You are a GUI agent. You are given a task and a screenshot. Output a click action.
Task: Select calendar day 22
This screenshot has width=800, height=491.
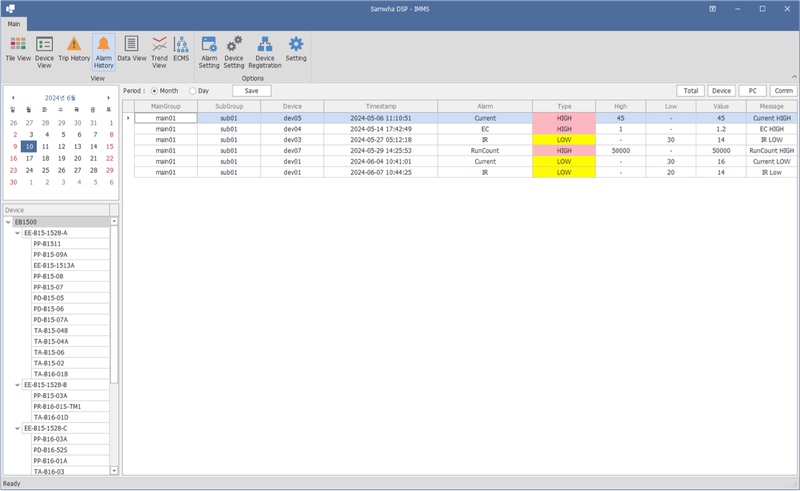(x=110, y=158)
